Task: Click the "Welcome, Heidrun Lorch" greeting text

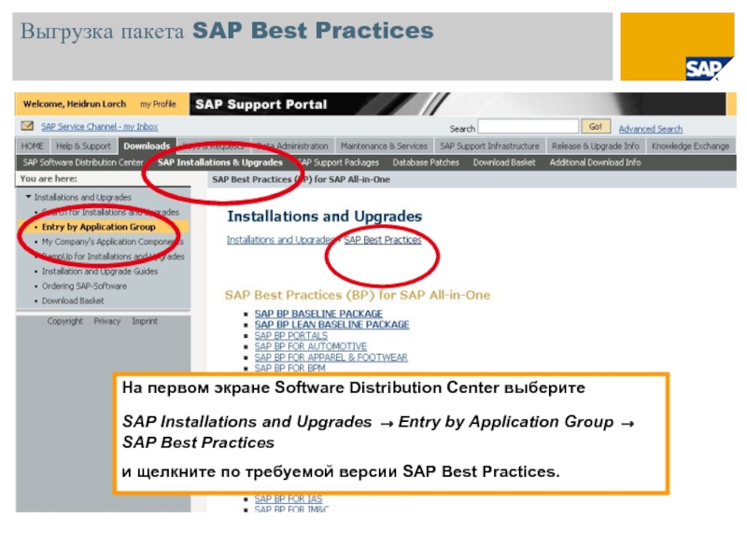Action: point(75,104)
